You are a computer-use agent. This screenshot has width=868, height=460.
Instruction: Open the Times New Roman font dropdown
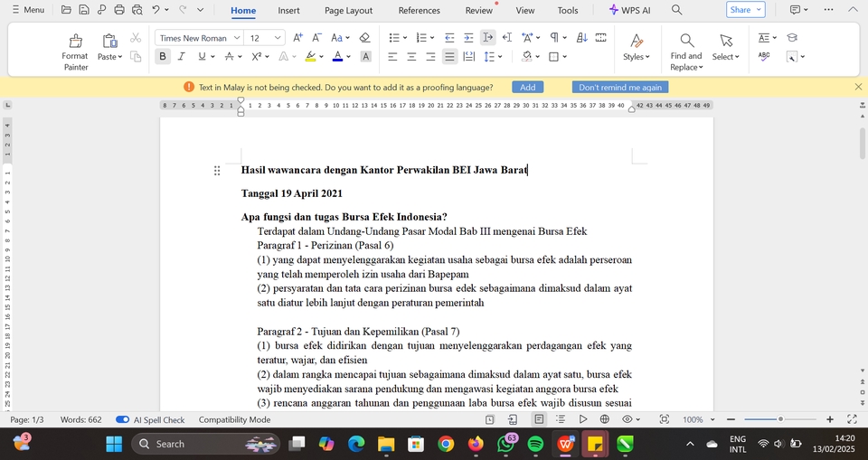coord(237,38)
